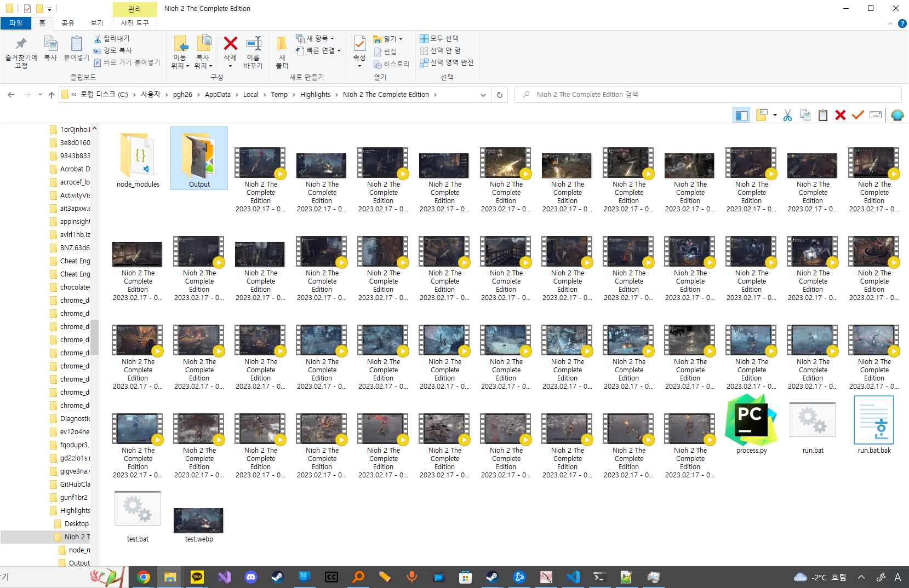
Task: Select GitHubCla folder in navigation tree
Action: [70, 484]
